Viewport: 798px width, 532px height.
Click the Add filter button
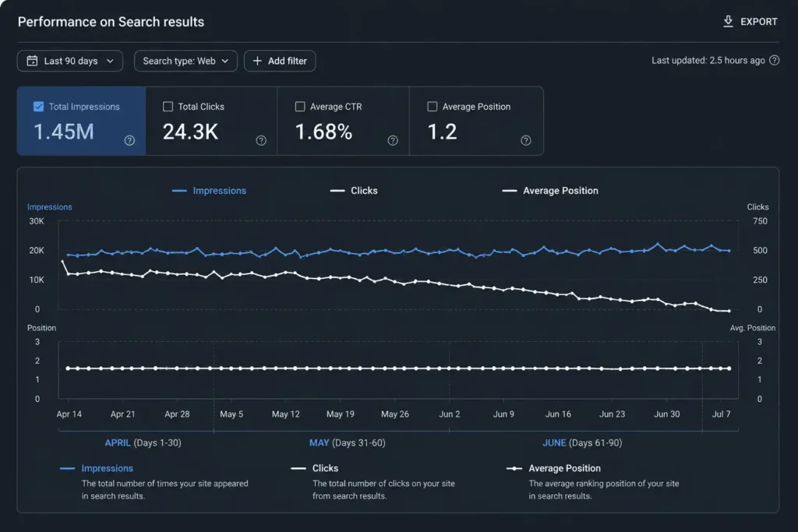(280, 61)
